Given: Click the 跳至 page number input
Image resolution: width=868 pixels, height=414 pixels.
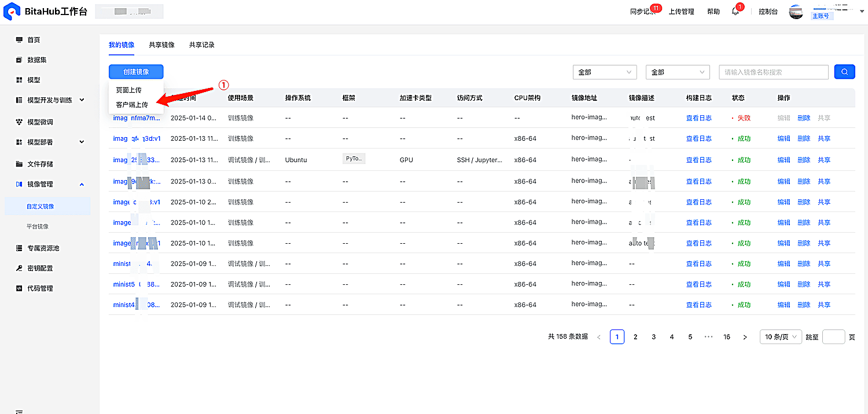Looking at the screenshot, I should 834,337.
